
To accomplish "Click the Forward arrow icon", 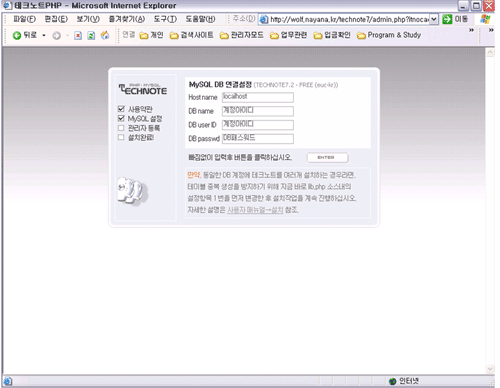I will coord(57,36).
